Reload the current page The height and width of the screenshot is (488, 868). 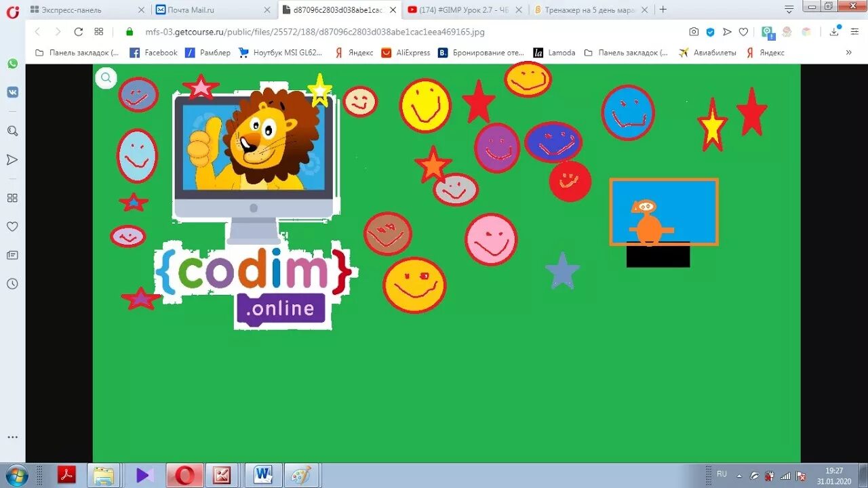tap(79, 32)
